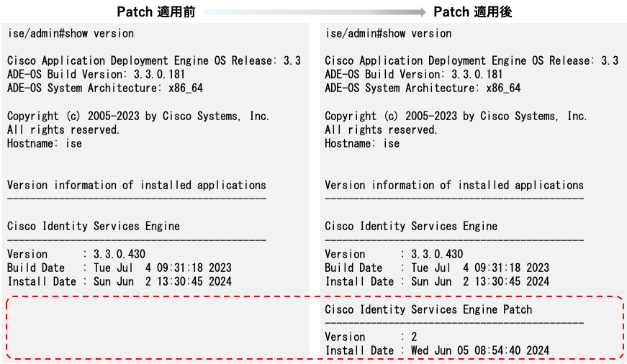
Task: Select 'Cisco Identity Services Engine' line above Version 3.3.0.430, Patch 適用後
Action: coord(411,227)
